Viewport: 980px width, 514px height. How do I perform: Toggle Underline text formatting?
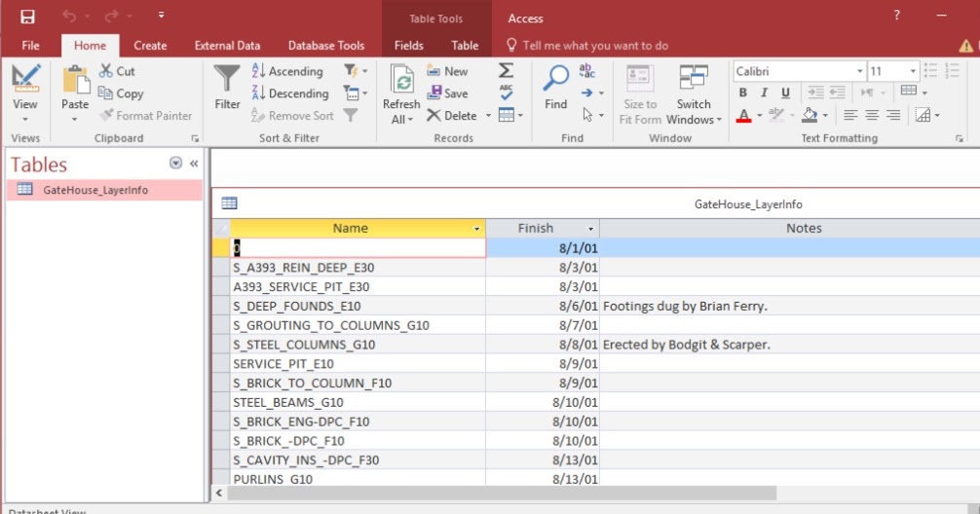click(784, 93)
